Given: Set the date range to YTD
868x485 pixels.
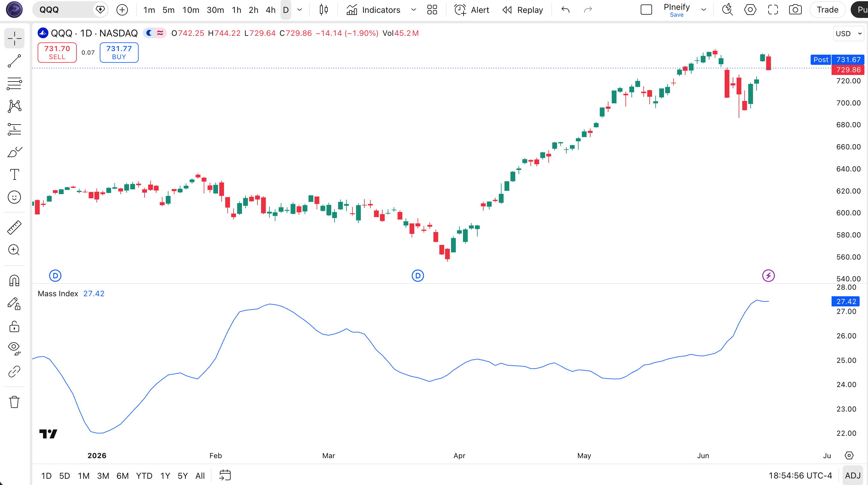Looking at the screenshot, I should 144,476.
